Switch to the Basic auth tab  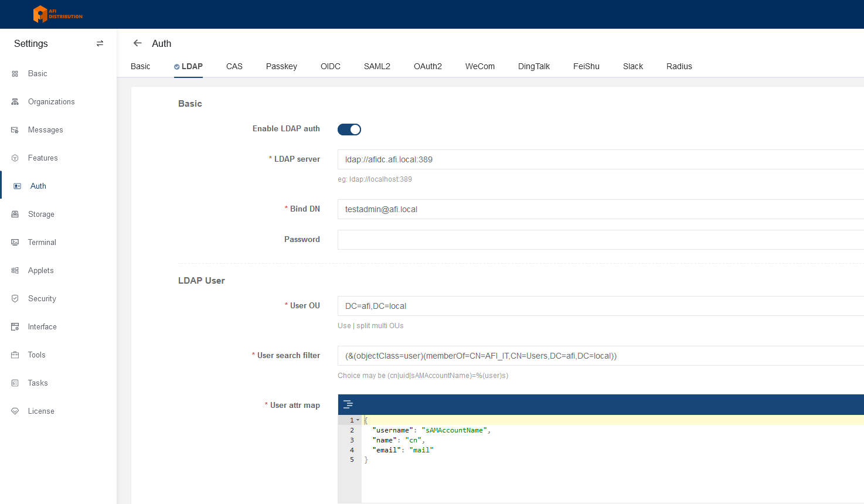tap(141, 66)
